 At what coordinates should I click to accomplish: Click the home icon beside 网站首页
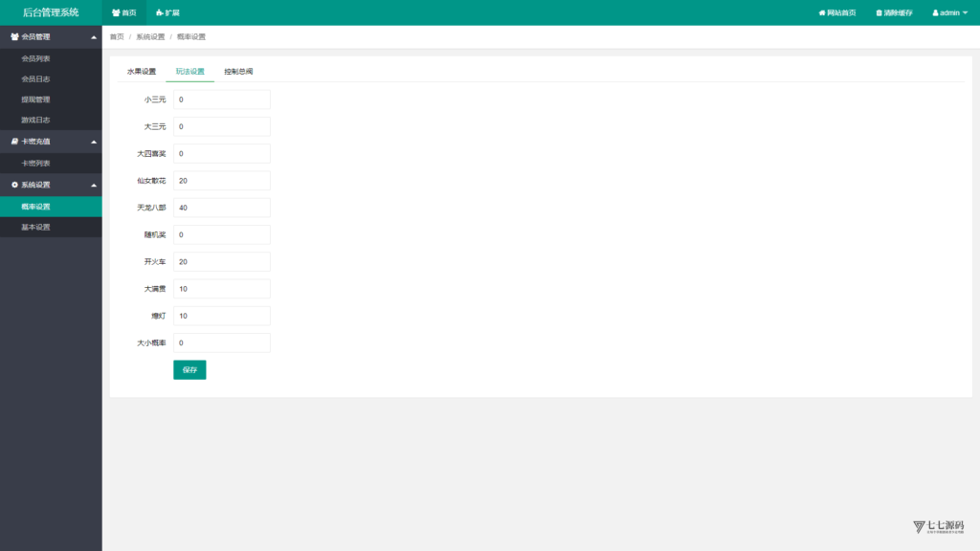[822, 13]
